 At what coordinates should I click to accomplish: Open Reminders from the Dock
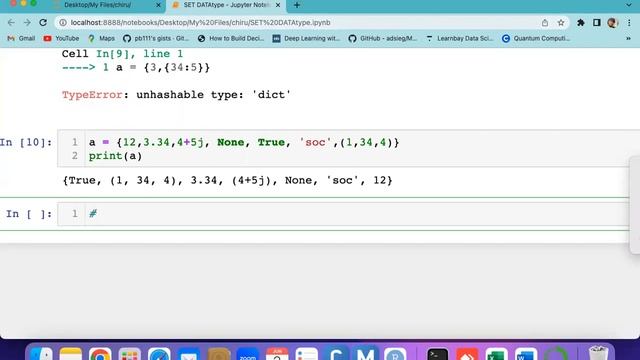(307, 353)
